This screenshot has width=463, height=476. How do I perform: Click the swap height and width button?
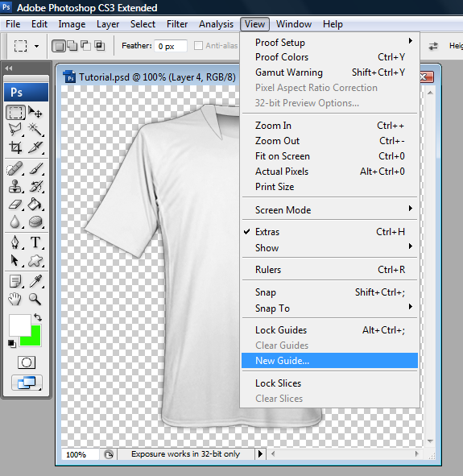(433, 46)
